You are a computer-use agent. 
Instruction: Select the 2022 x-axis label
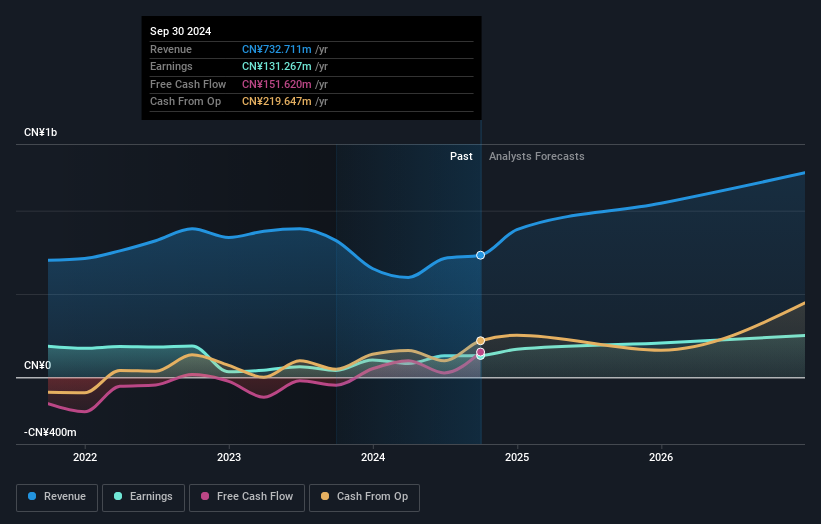pyautogui.click(x=85, y=457)
